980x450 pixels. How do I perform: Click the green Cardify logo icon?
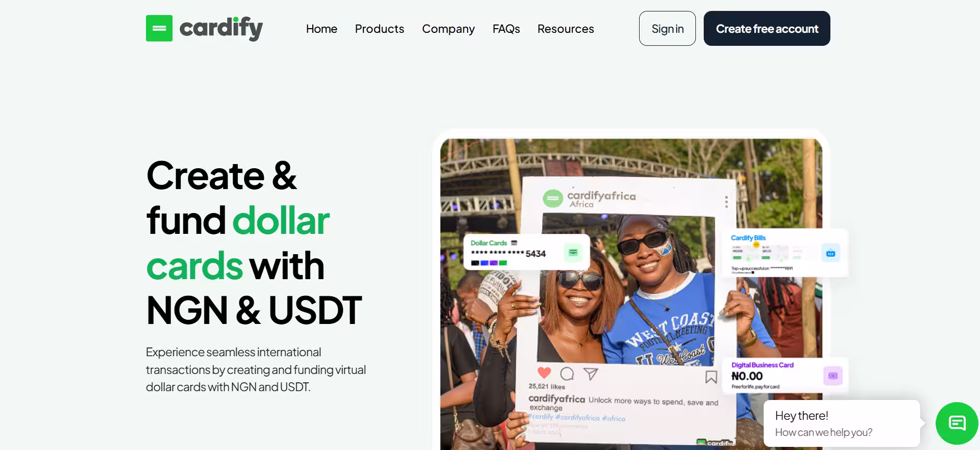tap(159, 28)
